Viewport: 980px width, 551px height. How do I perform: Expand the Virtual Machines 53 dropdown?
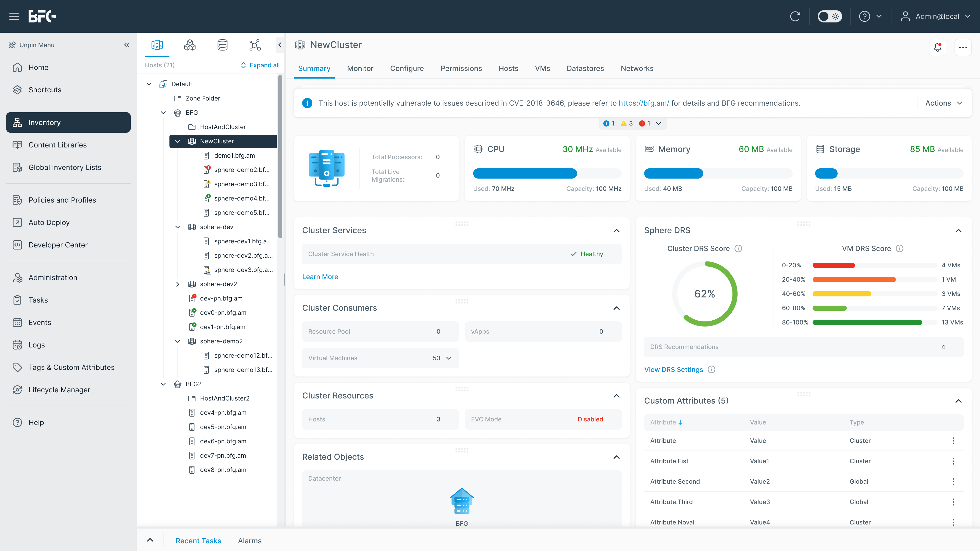point(449,358)
